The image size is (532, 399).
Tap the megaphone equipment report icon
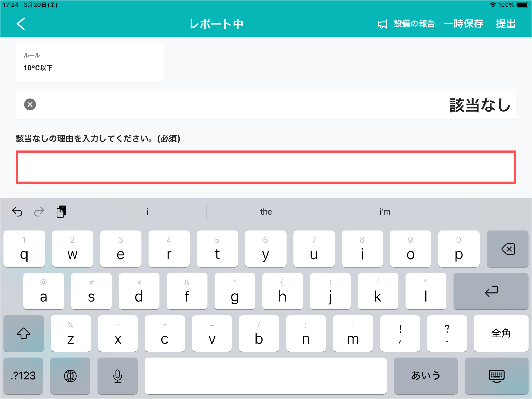coord(382,24)
